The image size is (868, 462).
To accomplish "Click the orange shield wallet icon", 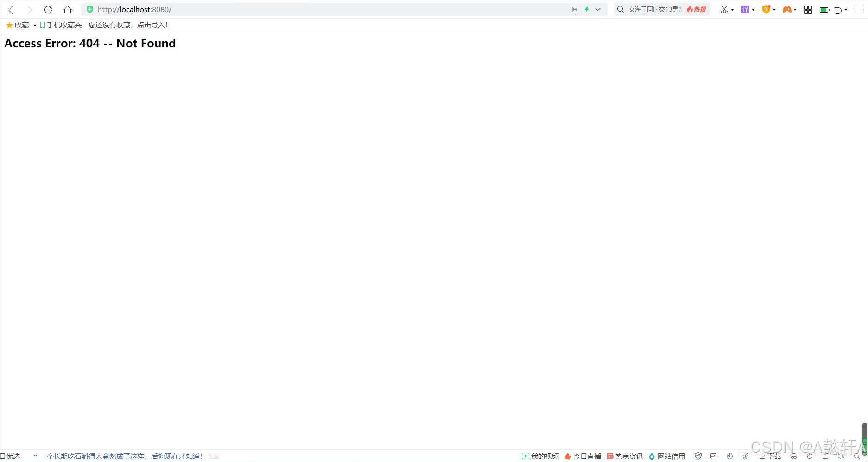I will pos(766,10).
